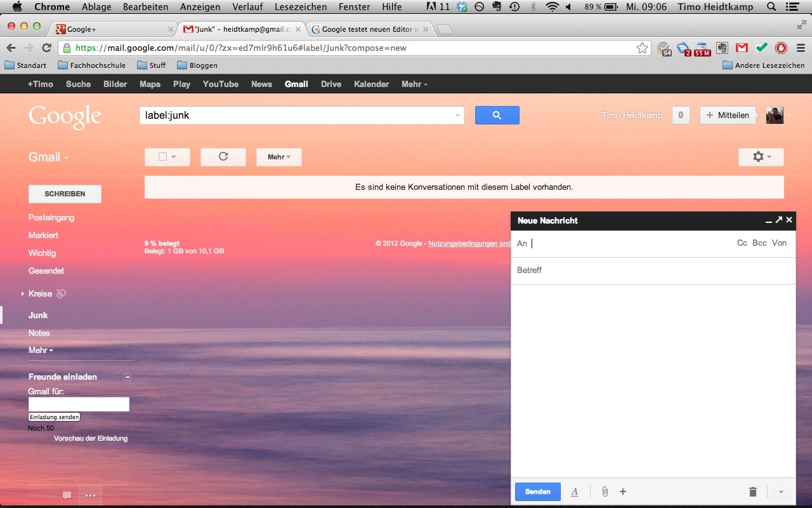Click the Mitteilen share button
The width and height of the screenshot is (812, 508).
728,115
